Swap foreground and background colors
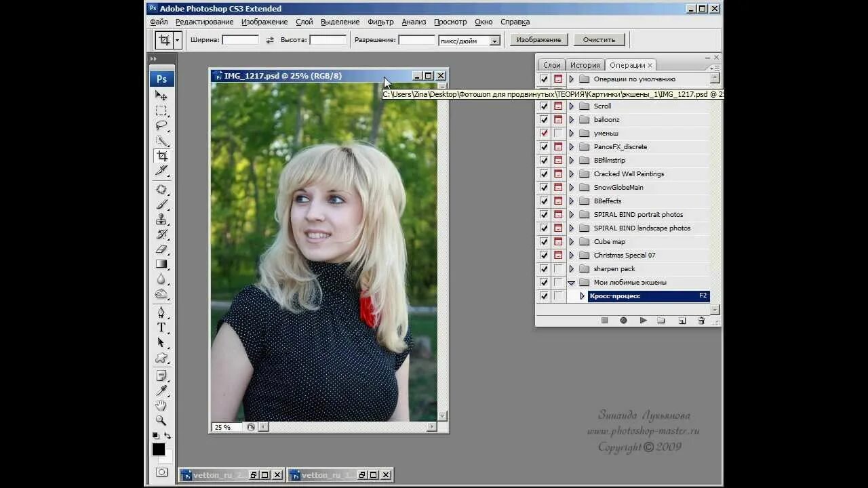 167,436
